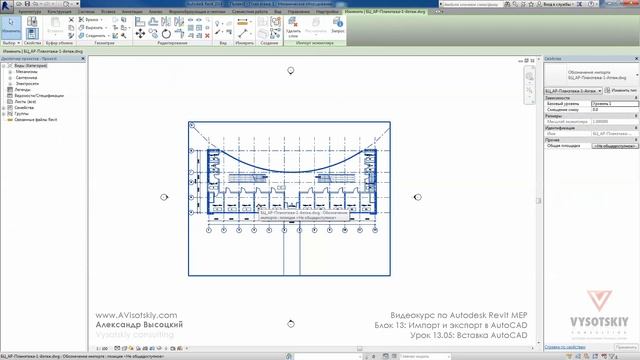Select the Mirror - Draw Axis tool
Image resolution: width=640 pixels, height=360 pixels.
[179, 22]
